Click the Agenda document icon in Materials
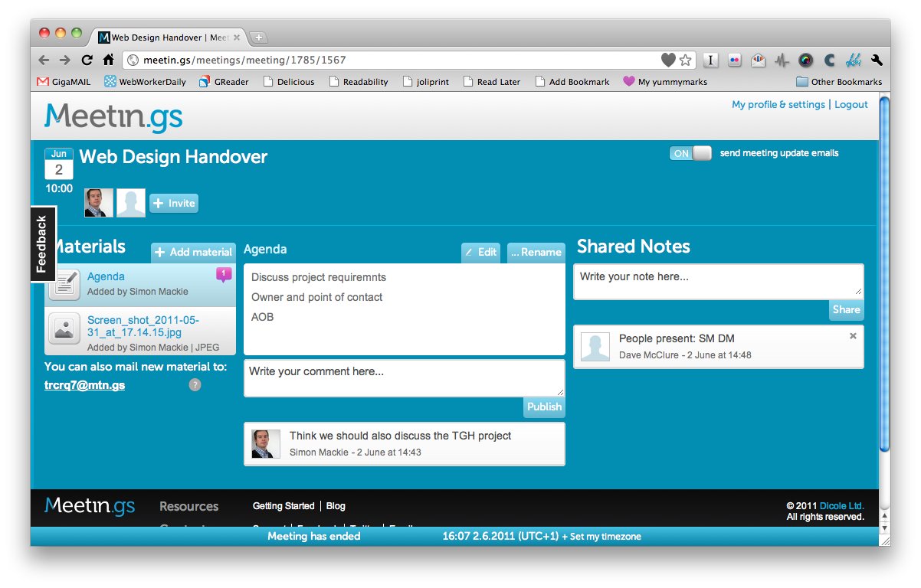The width and height of the screenshot is (921, 588). coord(64,285)
